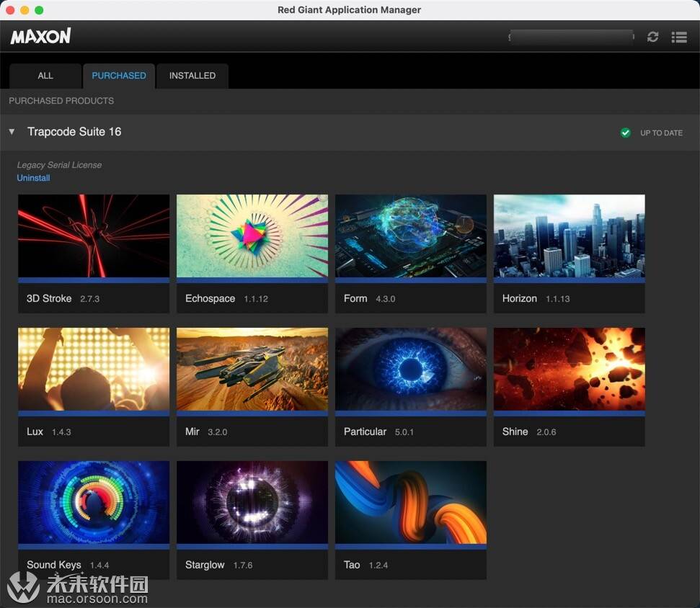The image size is (700, 608).
Task: Click version number 5.0.1
Action: (404, 432)
